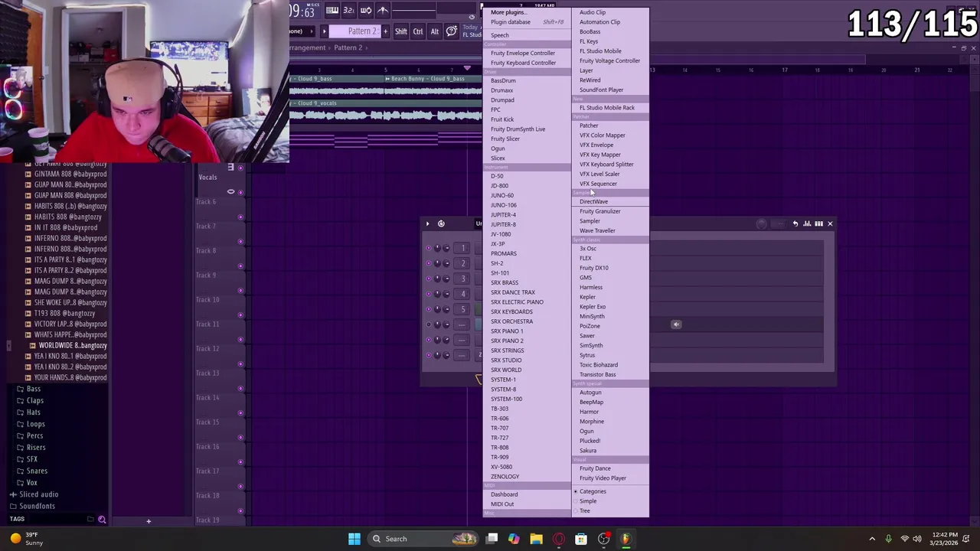Toggle channel 3 mute LED in channel rack
The width and height of the screenshot is (980, 551).
point(428,279)
